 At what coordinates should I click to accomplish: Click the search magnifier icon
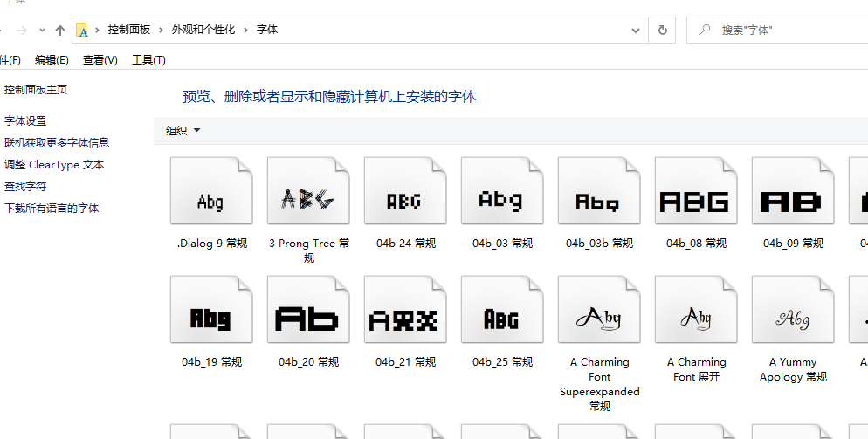(705, 30)
